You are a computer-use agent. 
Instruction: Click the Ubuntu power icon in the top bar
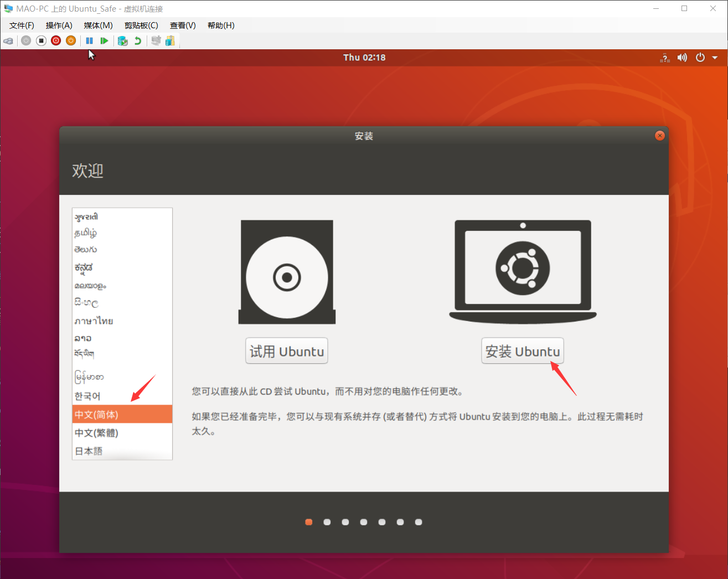pyautogui.click(x=700, y=58)
